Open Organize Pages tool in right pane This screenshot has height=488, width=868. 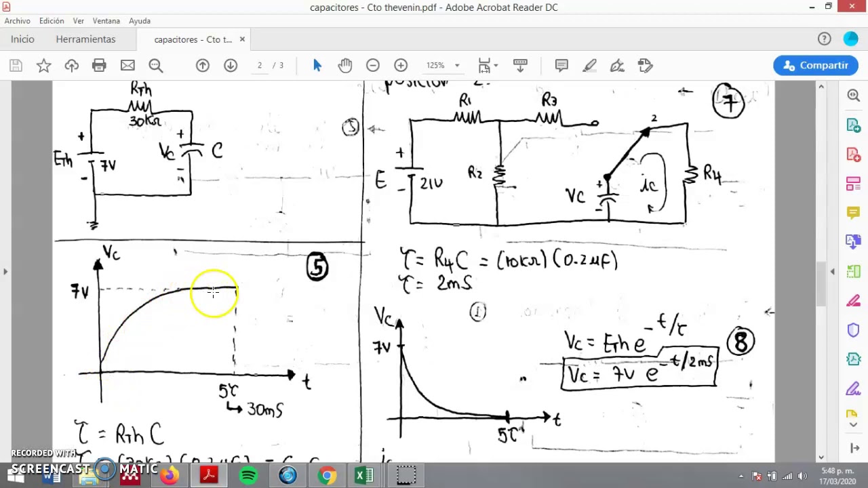[853, 271]
